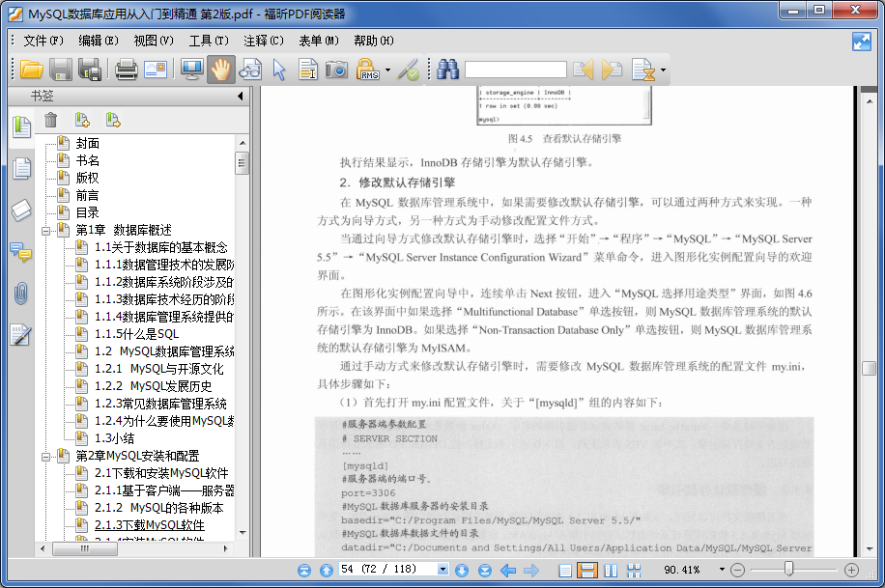Open bookmark 1.2.2 MySQL发展历史

[x=153, y=386]
